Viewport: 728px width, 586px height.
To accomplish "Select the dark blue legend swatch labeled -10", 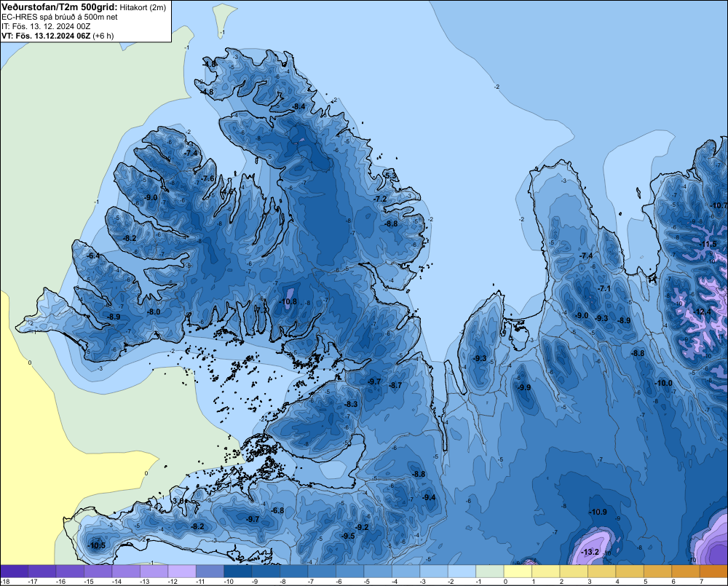I will (x=238, y=571).
